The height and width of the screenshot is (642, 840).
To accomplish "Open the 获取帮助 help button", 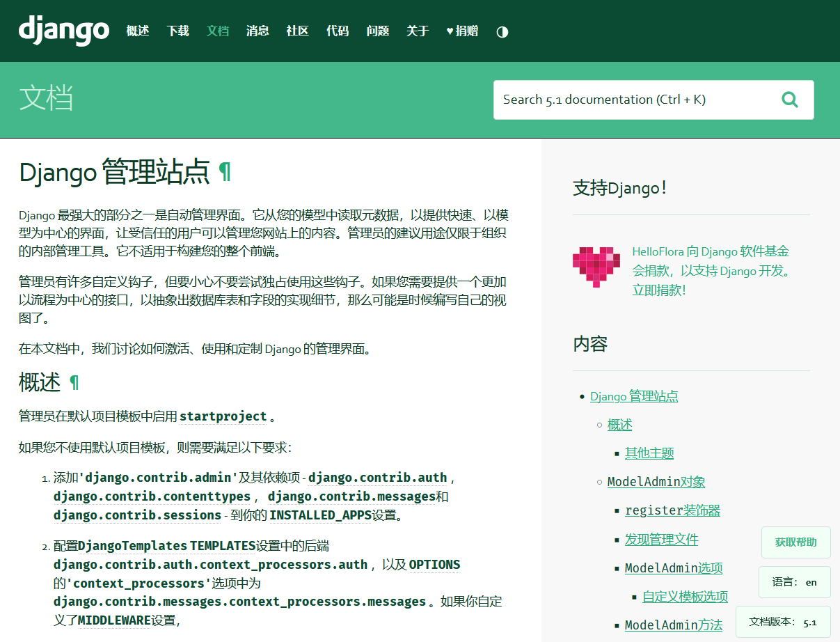I will [795, 542].
